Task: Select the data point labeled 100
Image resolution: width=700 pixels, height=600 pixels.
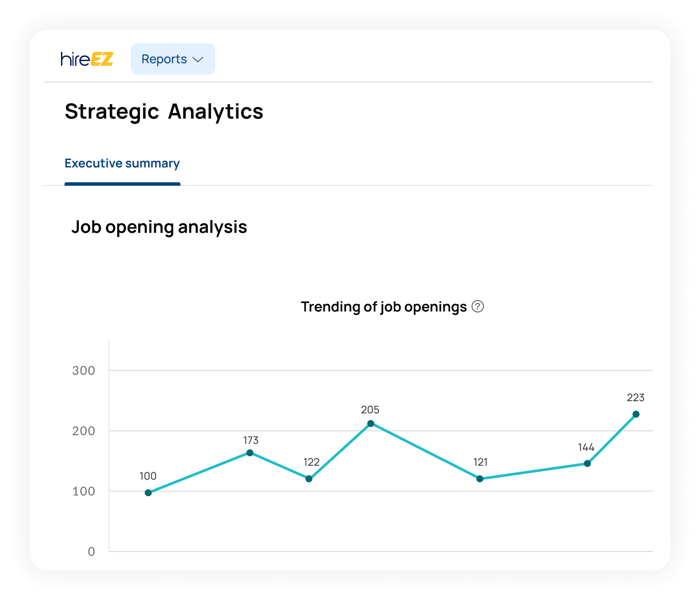Action: [x=148, y=493]
